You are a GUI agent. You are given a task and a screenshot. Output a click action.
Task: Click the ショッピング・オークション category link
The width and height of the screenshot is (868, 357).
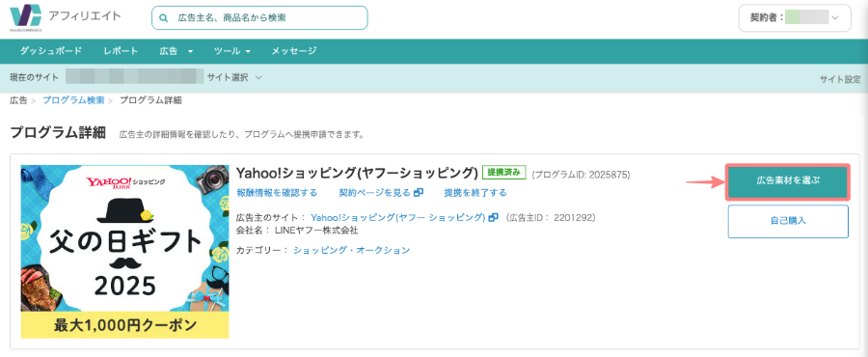[x=351, y=250]
